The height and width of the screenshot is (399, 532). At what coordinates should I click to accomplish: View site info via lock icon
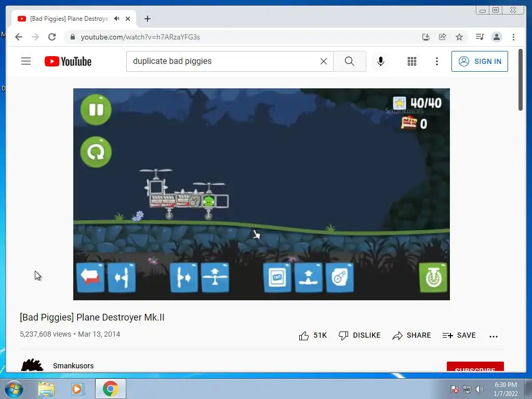click(x=72, y=37)
